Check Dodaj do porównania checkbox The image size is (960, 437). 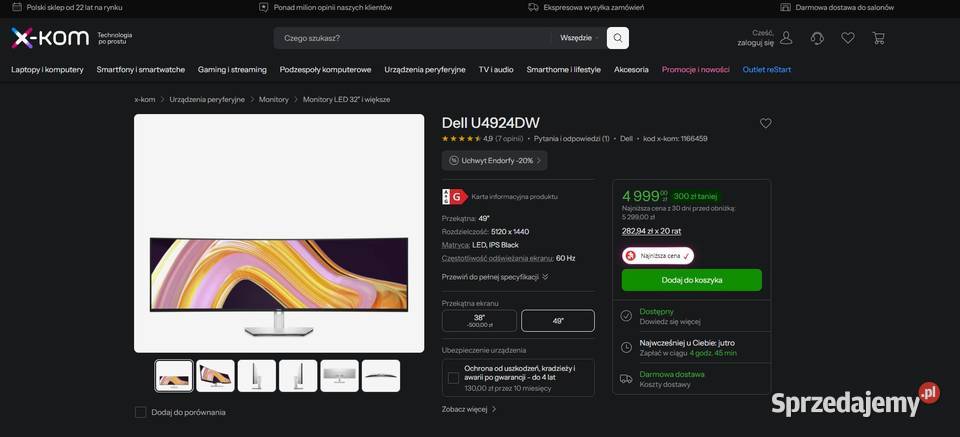click(140, 412)
